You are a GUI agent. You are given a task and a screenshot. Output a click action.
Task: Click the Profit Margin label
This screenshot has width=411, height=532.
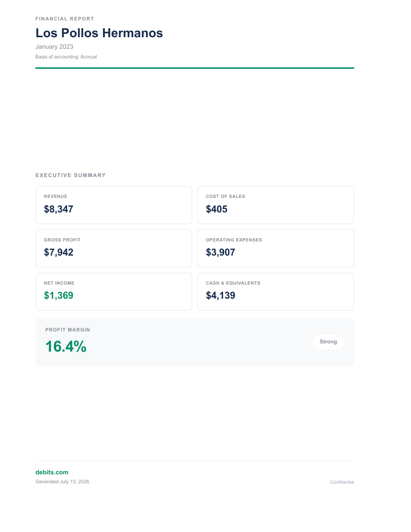(x=68, y=330)
